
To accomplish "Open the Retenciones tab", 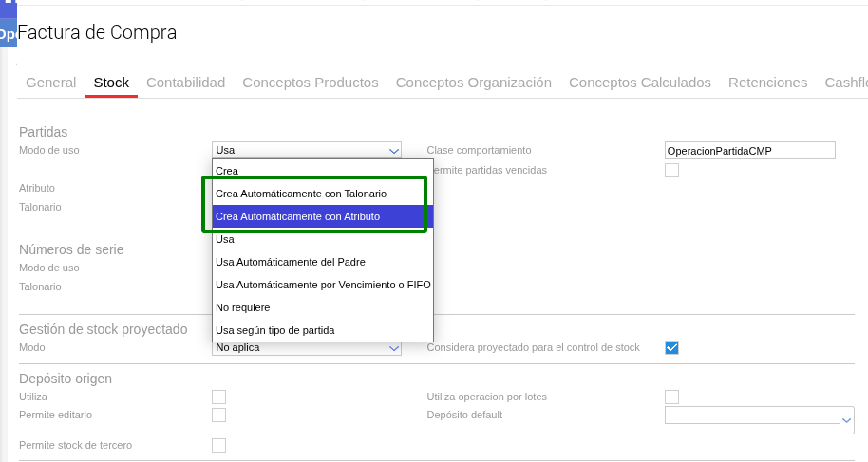I will 767,83.
